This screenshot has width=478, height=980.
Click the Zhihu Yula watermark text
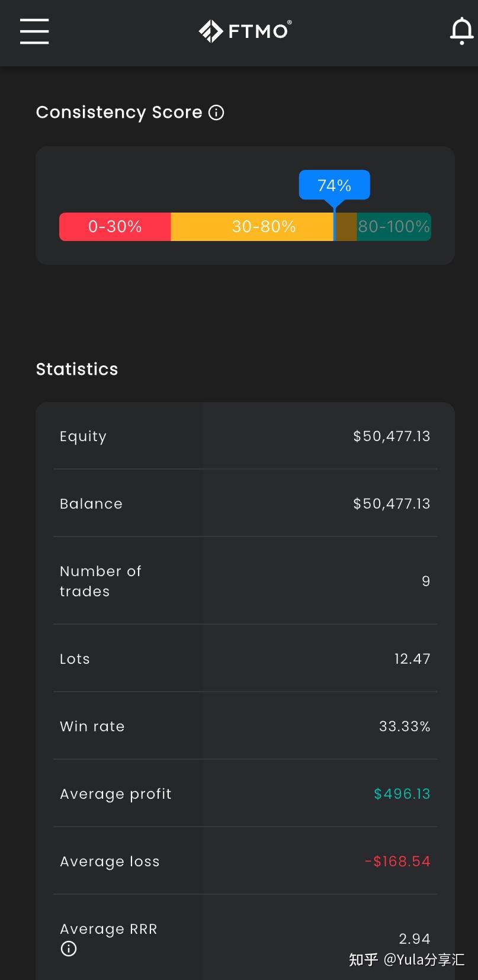pyautogui.click(x=406, y=959)
